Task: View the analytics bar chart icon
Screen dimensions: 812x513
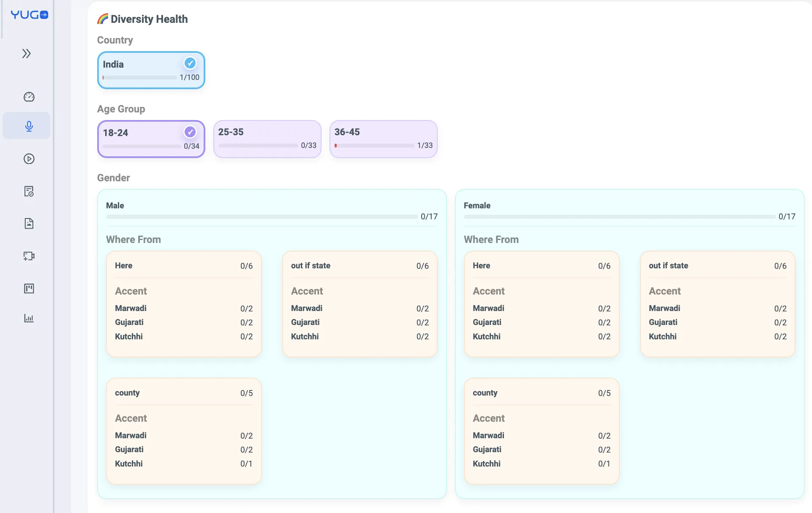Action: pos(28,318)
